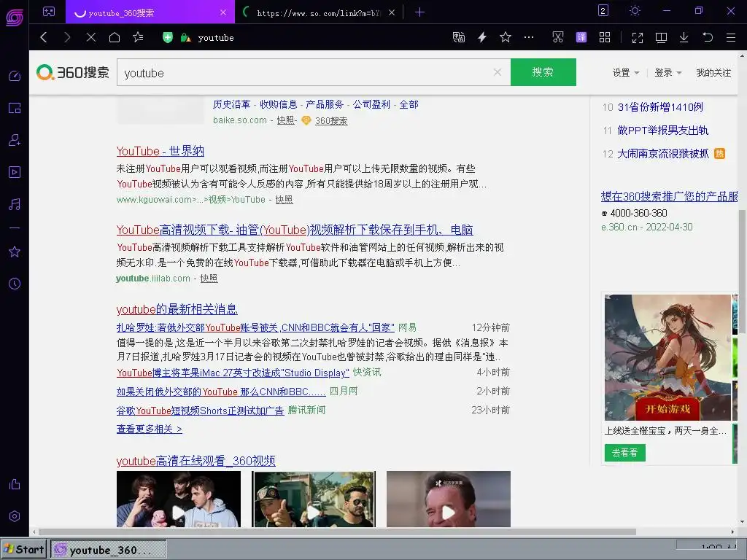Open the sidebar favorites star icon
The height and width of the screenshot is (560, 747).
coord(15,252)
